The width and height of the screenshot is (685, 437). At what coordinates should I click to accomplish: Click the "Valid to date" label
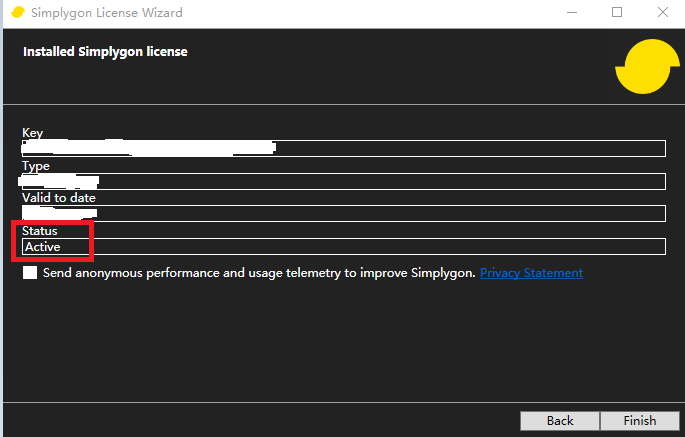(58, 198)
